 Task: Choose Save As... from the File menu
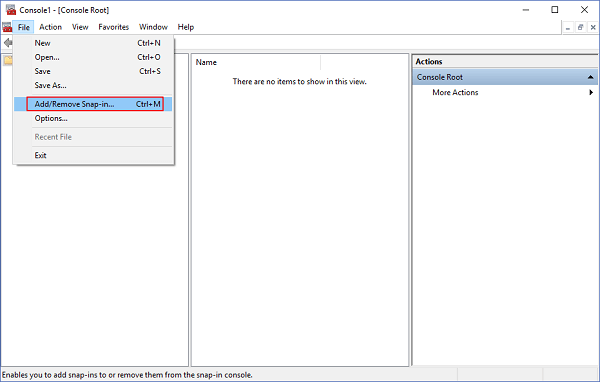click(x=93, y=86)
